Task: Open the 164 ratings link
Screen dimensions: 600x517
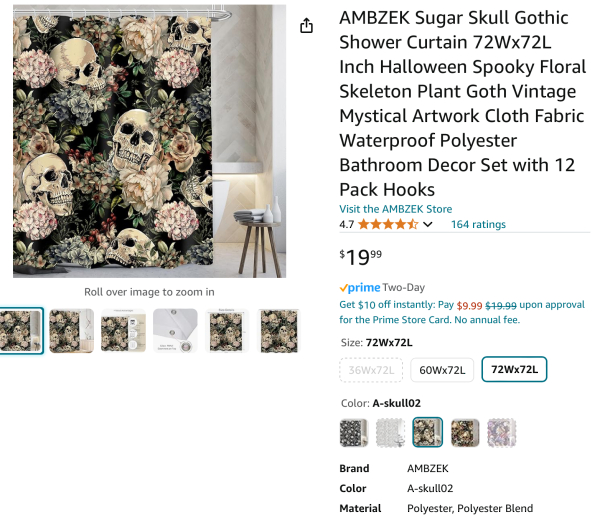Action: click(x=478, y=225)
